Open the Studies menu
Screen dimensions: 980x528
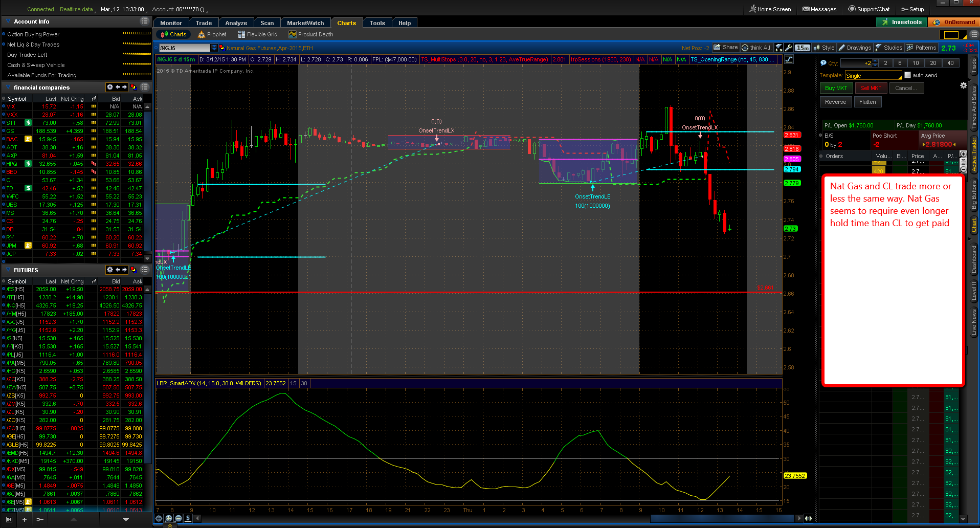[889, 48]
